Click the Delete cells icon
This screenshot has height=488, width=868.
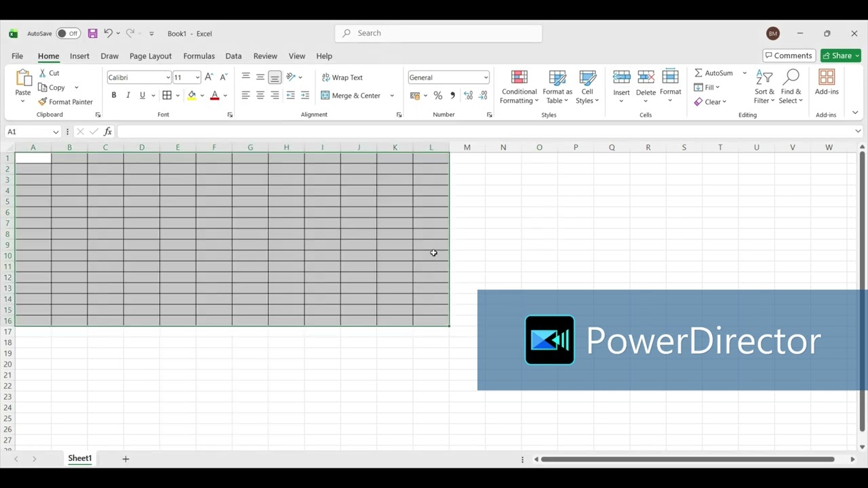coord(646,77)
